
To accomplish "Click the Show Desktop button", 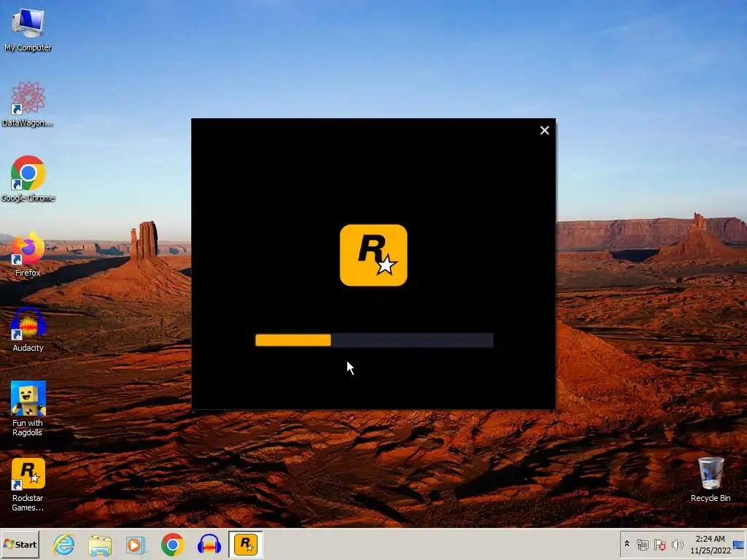I will (740, 544).
